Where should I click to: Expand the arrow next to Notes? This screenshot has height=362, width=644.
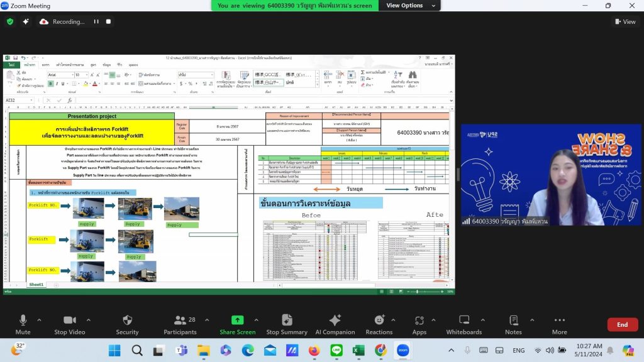coord(532,320)
